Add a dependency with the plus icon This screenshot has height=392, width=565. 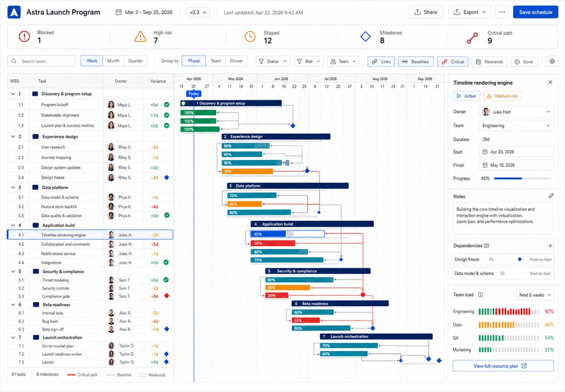[550, 246]
